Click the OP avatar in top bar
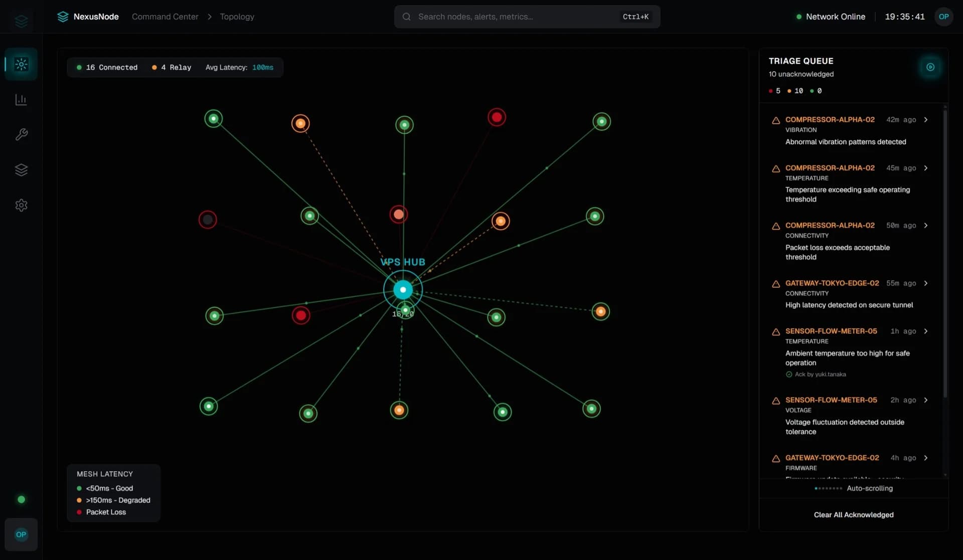 pos(943,17)
